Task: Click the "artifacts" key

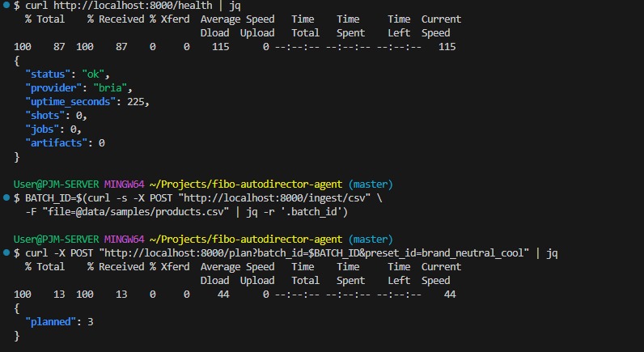Action: 57,143
